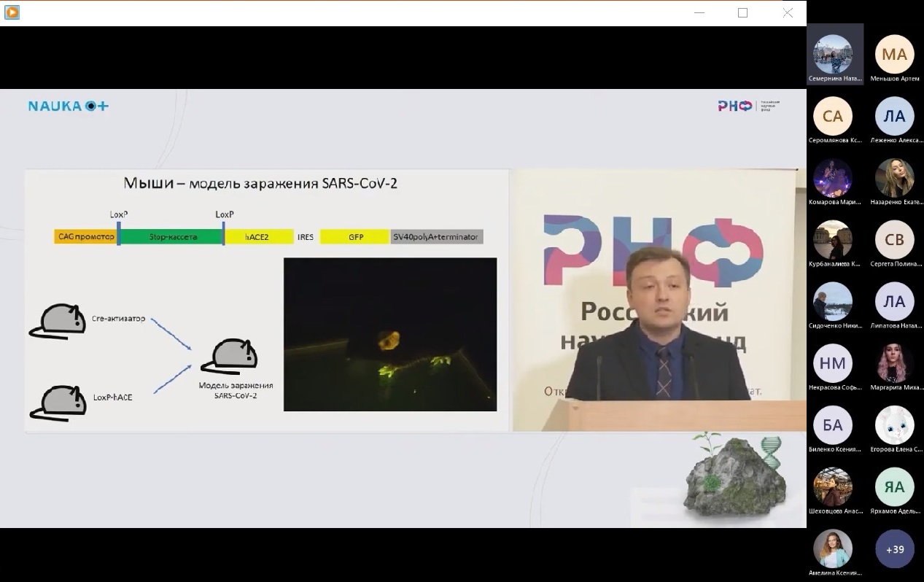Image resolution: width=924 pixels, height=582 pixels.
Task: Click the speaker's video feed
Action: point(659,300)
